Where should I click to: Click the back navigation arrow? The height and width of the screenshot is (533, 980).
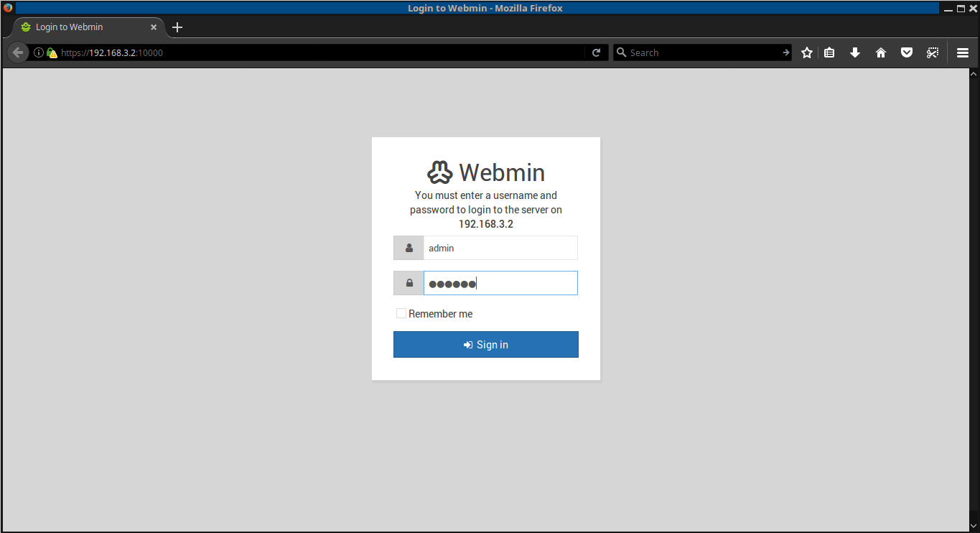click(17, 52)
